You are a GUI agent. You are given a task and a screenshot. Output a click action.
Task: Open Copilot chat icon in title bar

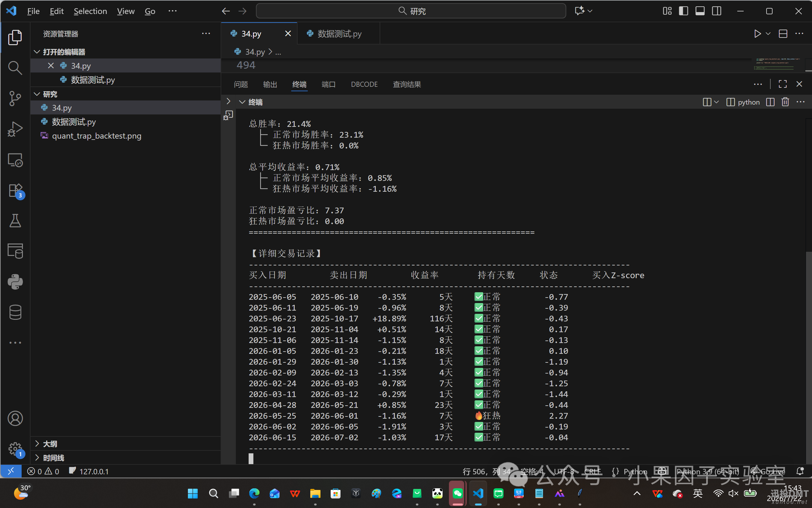coord(580,11)
